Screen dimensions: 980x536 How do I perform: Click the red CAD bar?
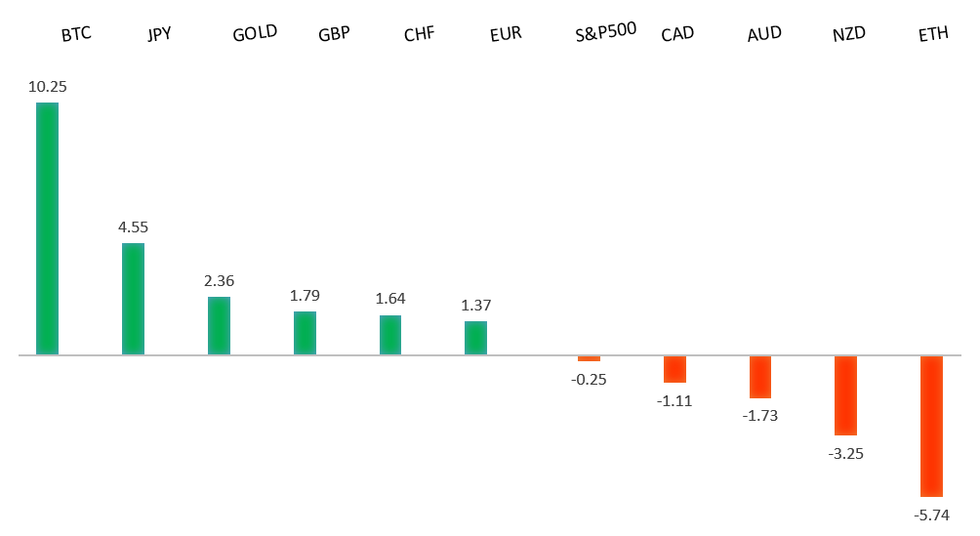pyautogui.click(x=674, y=369)
